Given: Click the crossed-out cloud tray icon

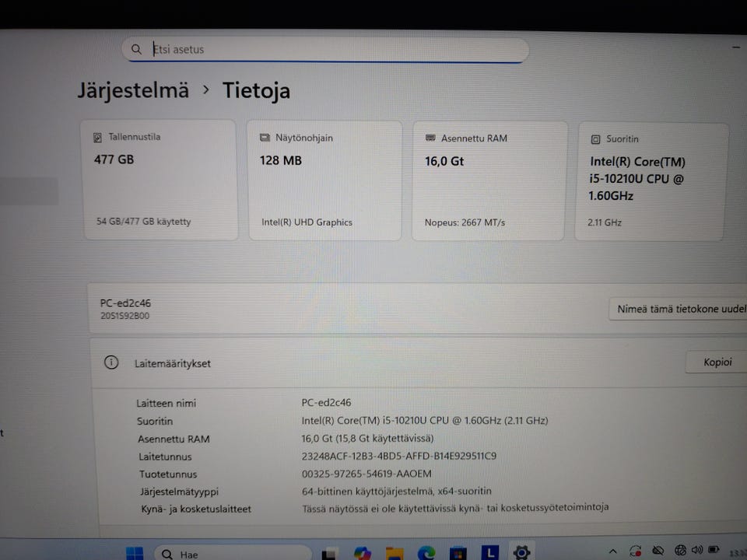Looking at the screenshot, I should pos(658,551).
